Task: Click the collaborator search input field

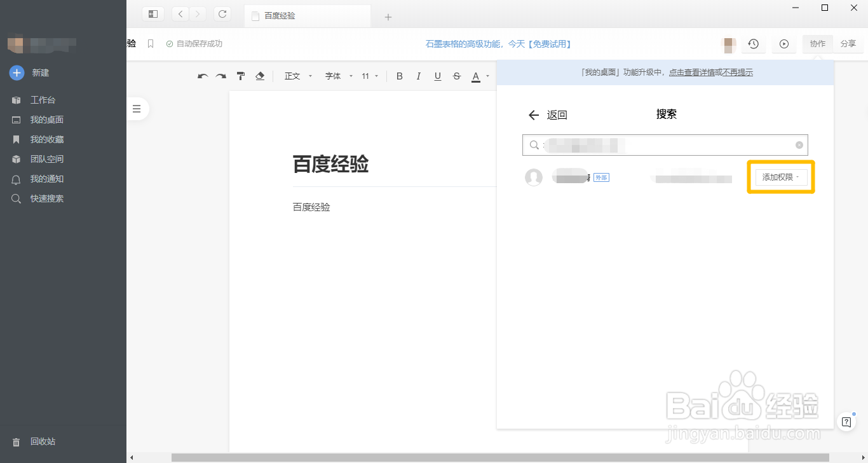Action: coord(665,145)
